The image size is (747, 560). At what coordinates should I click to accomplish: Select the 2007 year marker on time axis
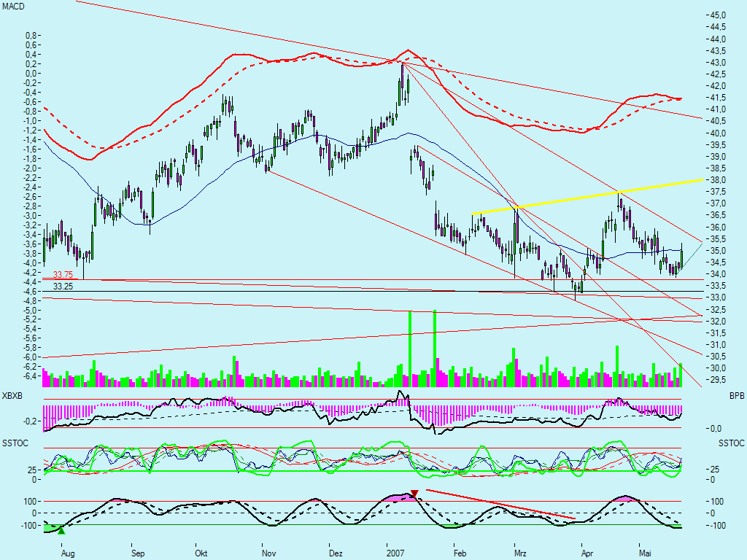(x=395, y=553)
